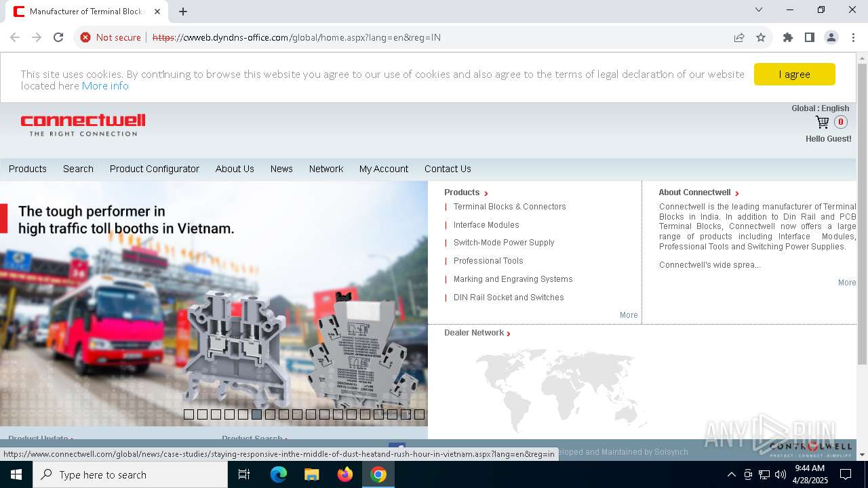The image size is (868, 488).
Task: Toggle the Chrome side panel icon
Action: coord(810,37)
